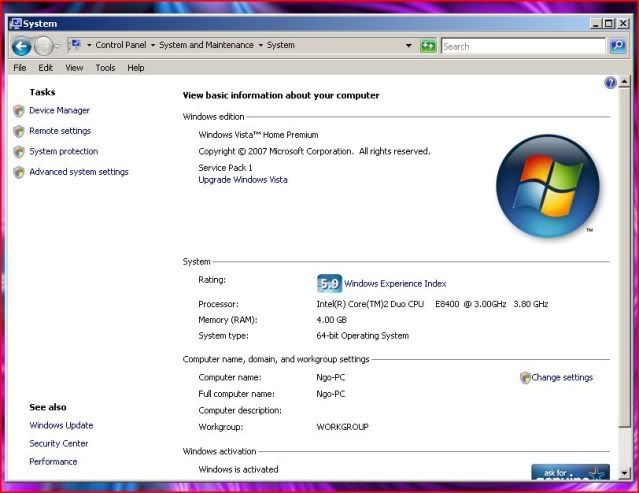Click the Windows is activated text
This screenshot has height=493, width=639.
click(238, 469)
